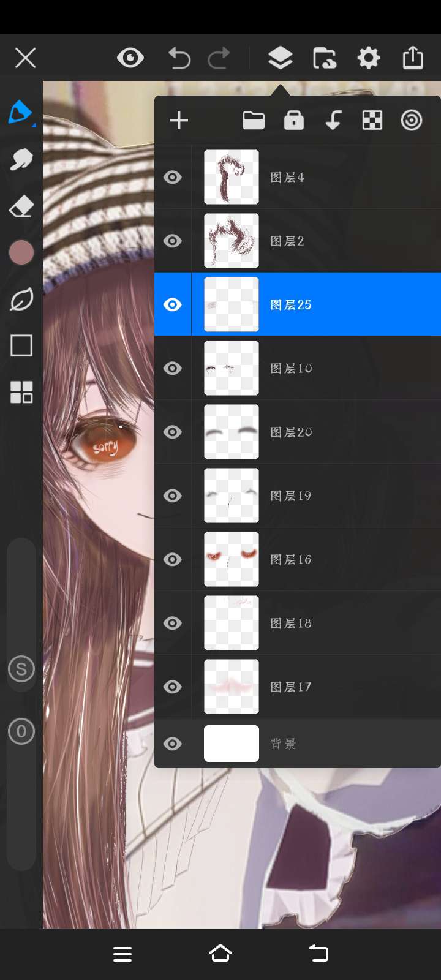The image size is (441, 980).
Task: Select layer name 图层19
Action: click(291, 496)
